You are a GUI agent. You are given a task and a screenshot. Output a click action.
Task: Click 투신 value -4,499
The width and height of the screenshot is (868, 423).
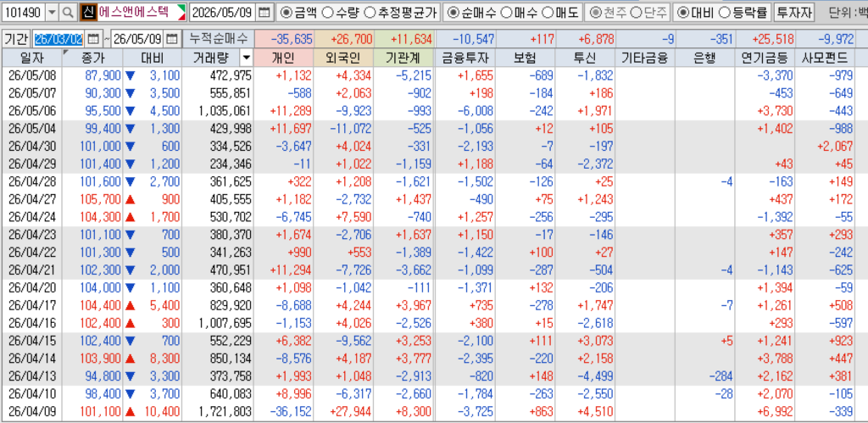tap(596, 376)
